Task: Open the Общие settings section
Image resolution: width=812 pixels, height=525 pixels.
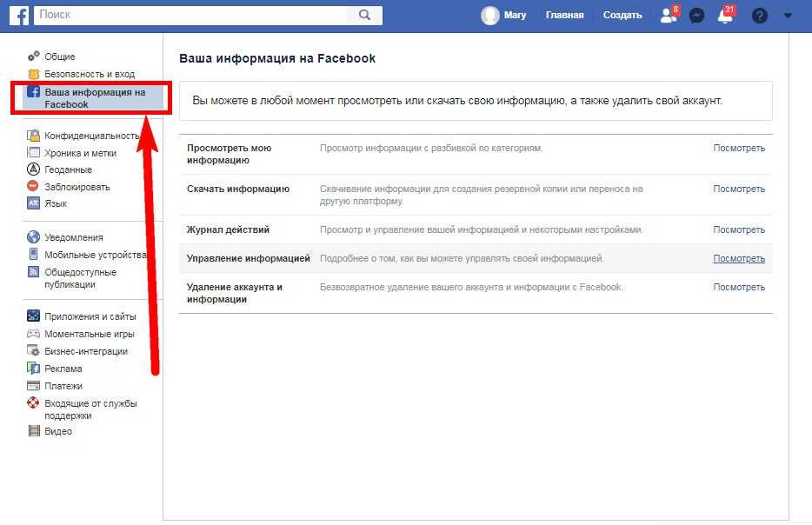Action: tap(60, 56)
